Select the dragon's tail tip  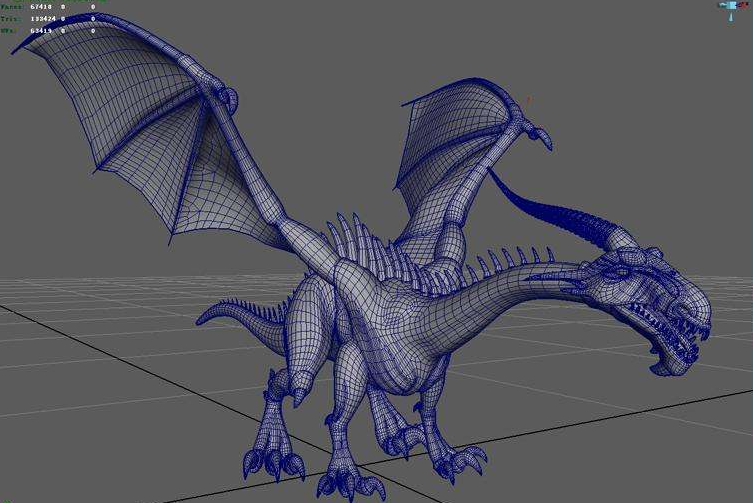point(205,318)
